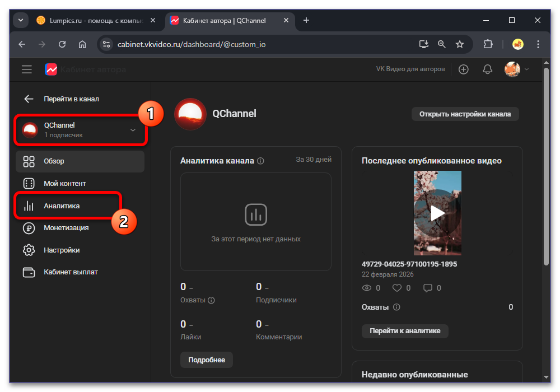The height and width of the screenshot is (392, 560).
Task: Click the info icon beside Охваты under video
Action: point(396,307)
